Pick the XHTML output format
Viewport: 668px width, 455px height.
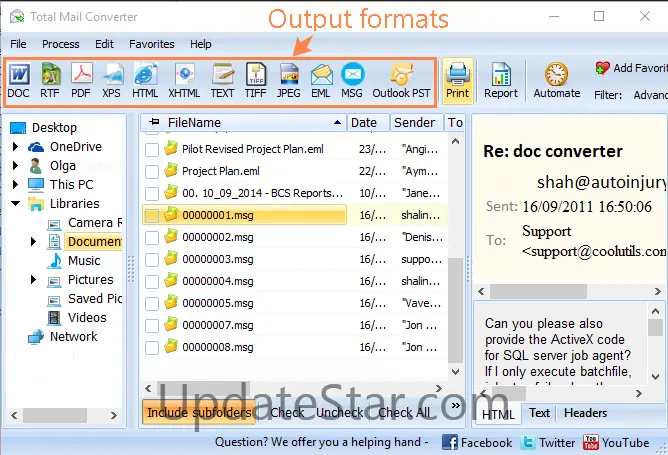[184, 81]
